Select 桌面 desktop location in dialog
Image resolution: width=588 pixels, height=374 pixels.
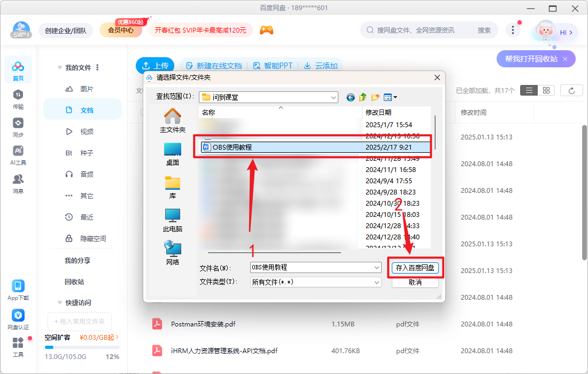click(173, 154)
